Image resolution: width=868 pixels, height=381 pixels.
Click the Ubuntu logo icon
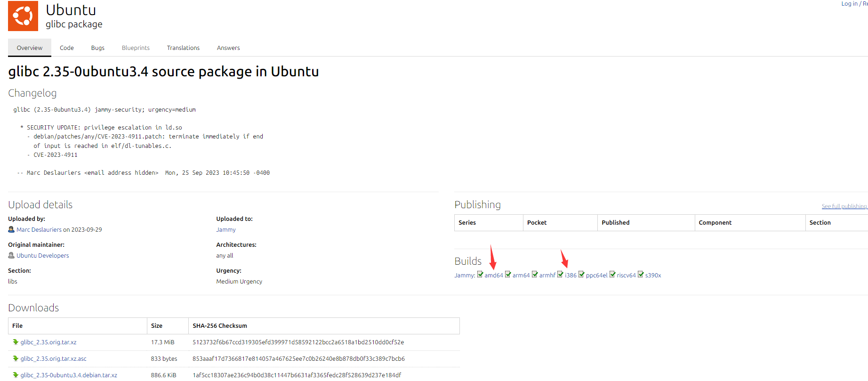tap(23, 16)
